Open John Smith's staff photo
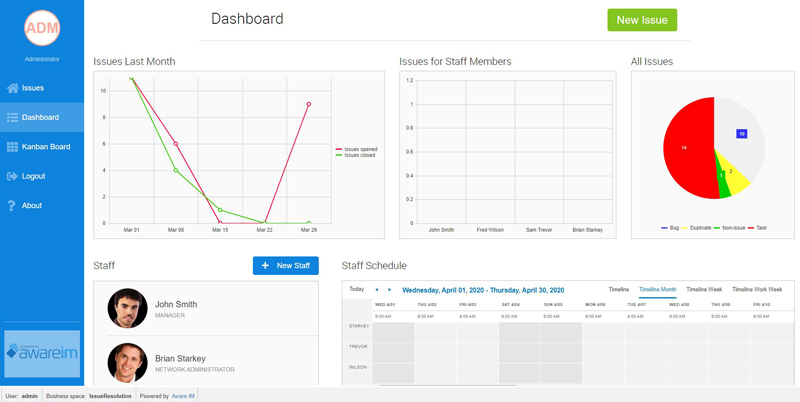The image size is (800, 402). click(x=128, y=308)
